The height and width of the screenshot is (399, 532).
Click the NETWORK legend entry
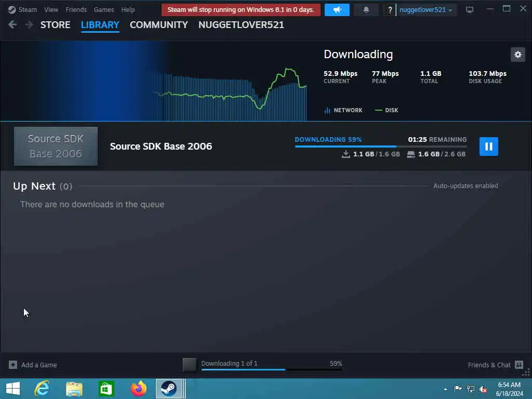(343, 110)
